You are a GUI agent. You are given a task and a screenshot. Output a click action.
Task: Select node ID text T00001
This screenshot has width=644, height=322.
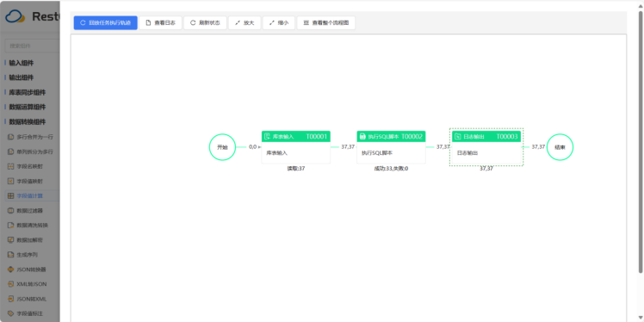(316, 136)
